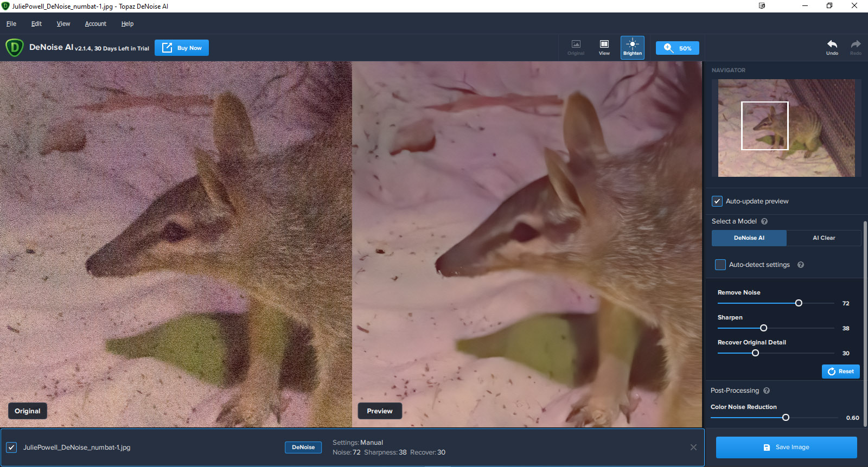Enable the Auto-detect settings checkbox
Viewport: 868px width, 467px height.
(720, 265)
